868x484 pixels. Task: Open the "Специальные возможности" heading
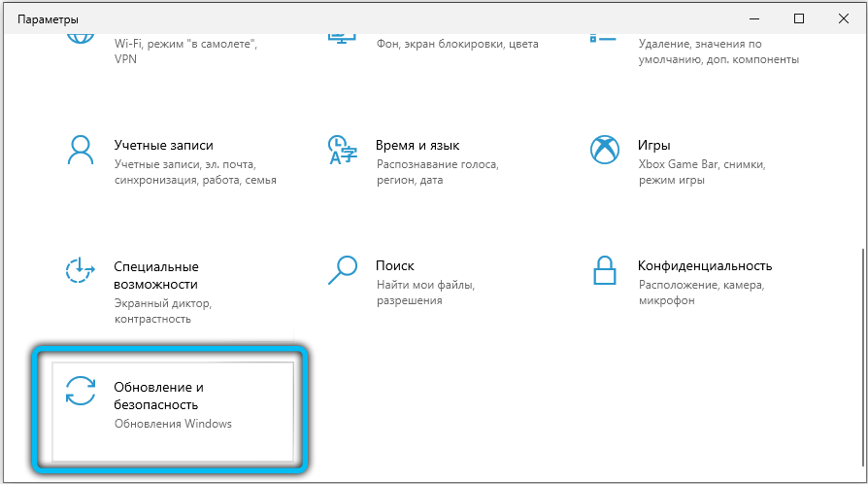156,275
